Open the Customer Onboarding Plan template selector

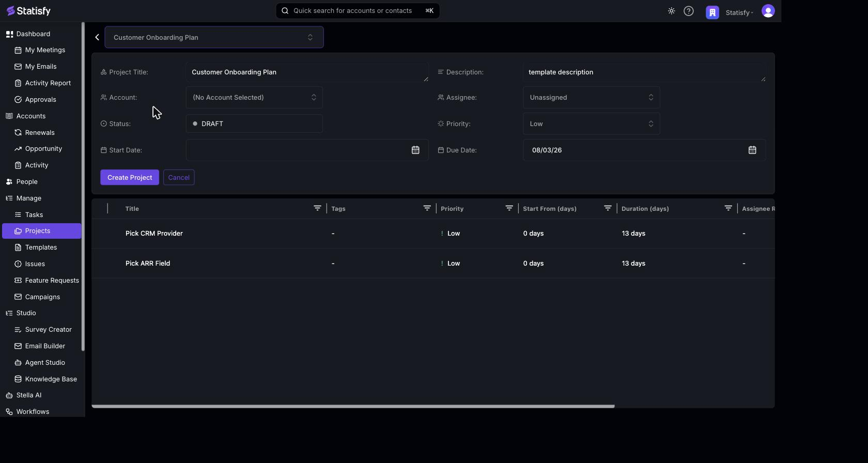[214, 37]
